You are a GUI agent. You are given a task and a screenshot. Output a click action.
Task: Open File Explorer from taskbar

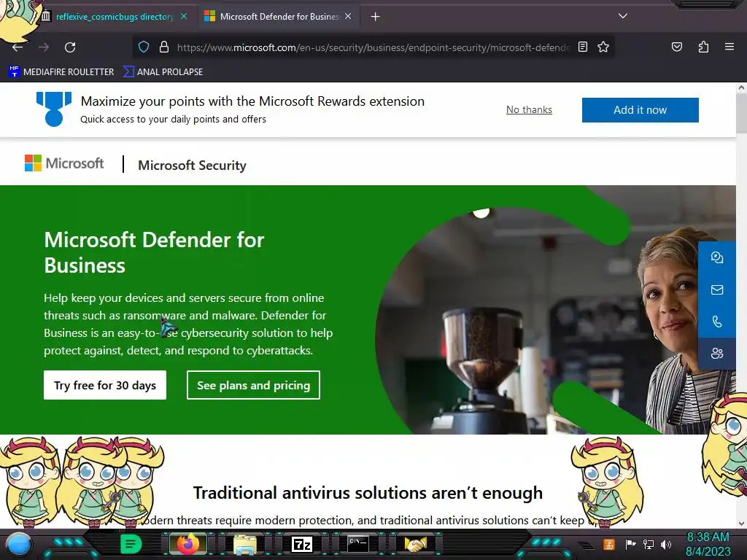coord(245,545)
